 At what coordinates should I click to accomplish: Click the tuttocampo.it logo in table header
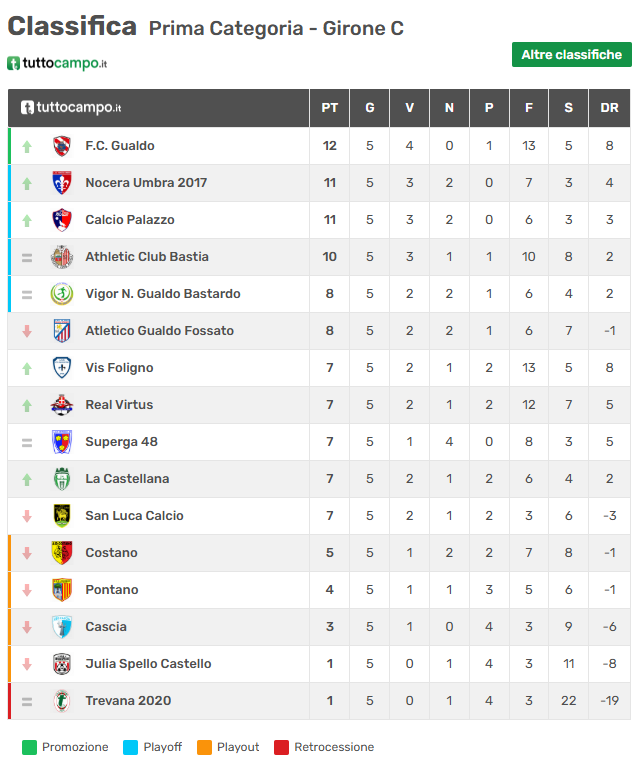71,108
